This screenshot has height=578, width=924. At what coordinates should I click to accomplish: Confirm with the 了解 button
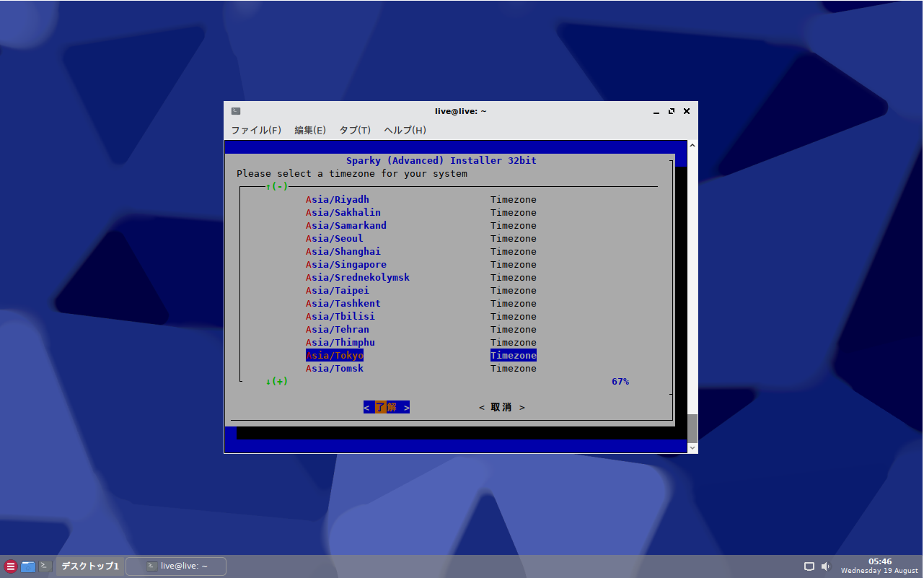coord(387,407)
